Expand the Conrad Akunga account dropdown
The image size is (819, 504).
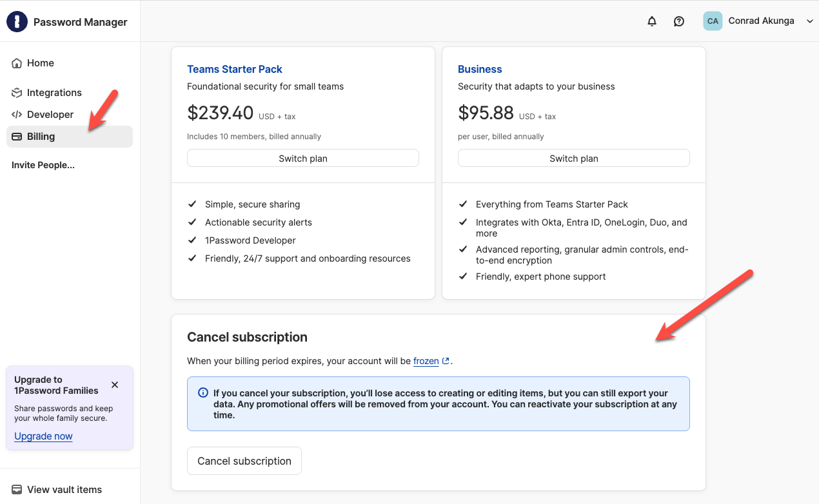click(x=810, y=21)
